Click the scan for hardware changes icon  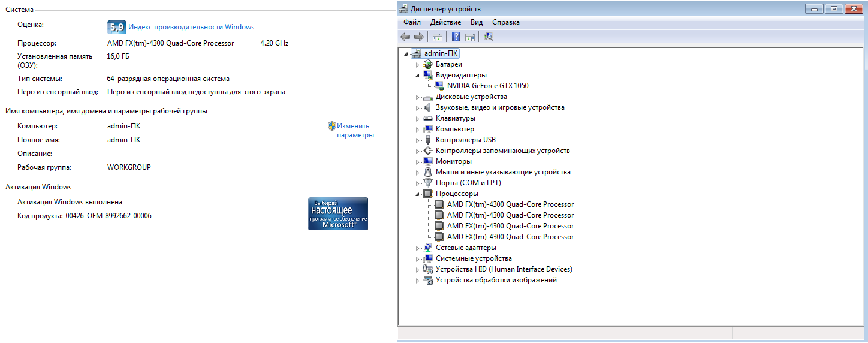click(x=489, y=37)
